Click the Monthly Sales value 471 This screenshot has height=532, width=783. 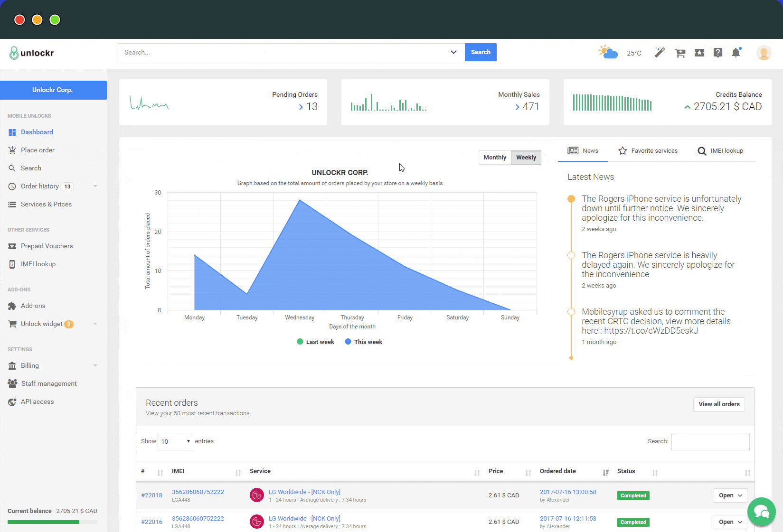pyautogui.click(x=531, y=107)
